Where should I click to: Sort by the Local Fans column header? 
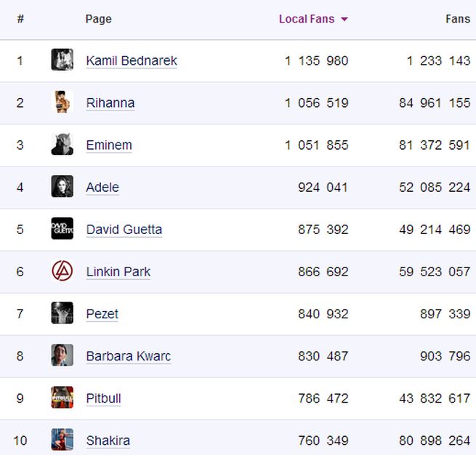306,19
